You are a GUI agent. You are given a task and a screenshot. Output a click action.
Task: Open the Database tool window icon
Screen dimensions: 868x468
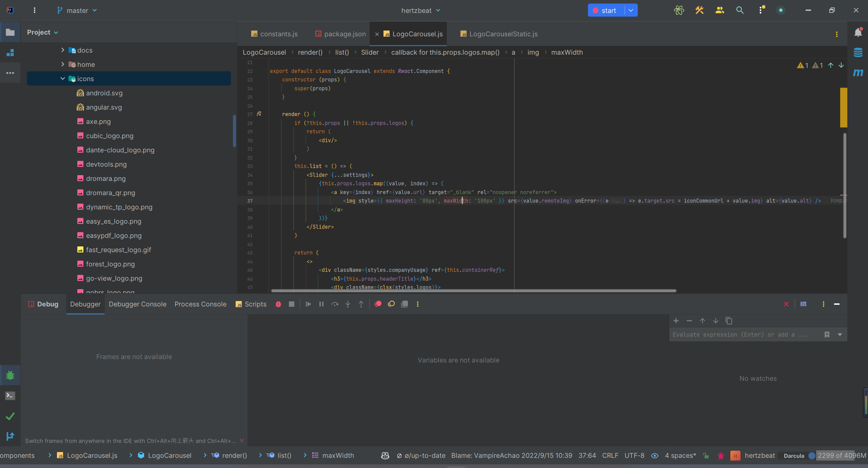click(x=858, y=53)
